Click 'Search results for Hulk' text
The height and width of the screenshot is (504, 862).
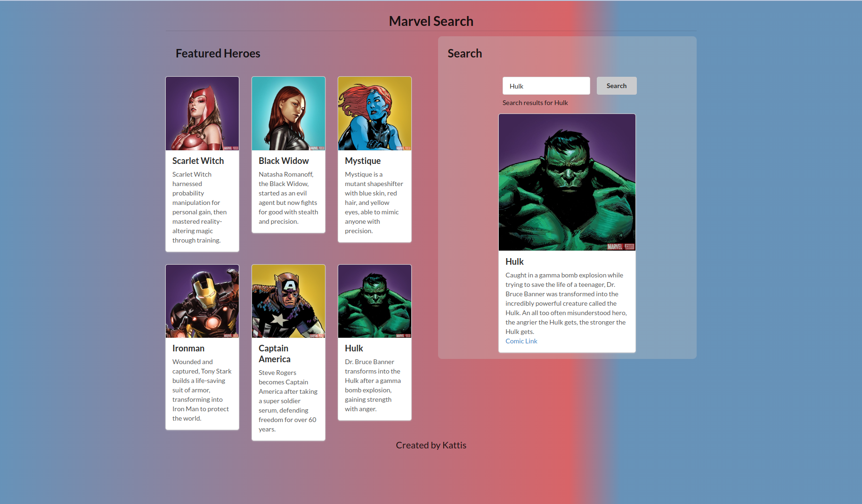(535, 103)
